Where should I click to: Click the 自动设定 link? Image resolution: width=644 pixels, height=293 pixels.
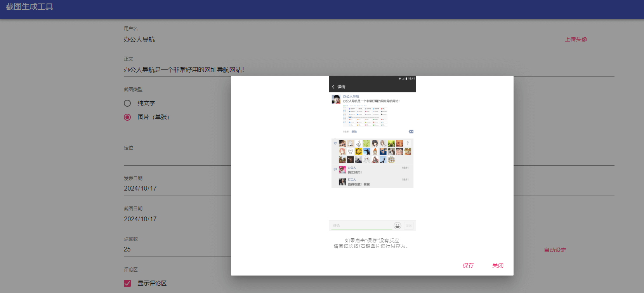(555, 250)
